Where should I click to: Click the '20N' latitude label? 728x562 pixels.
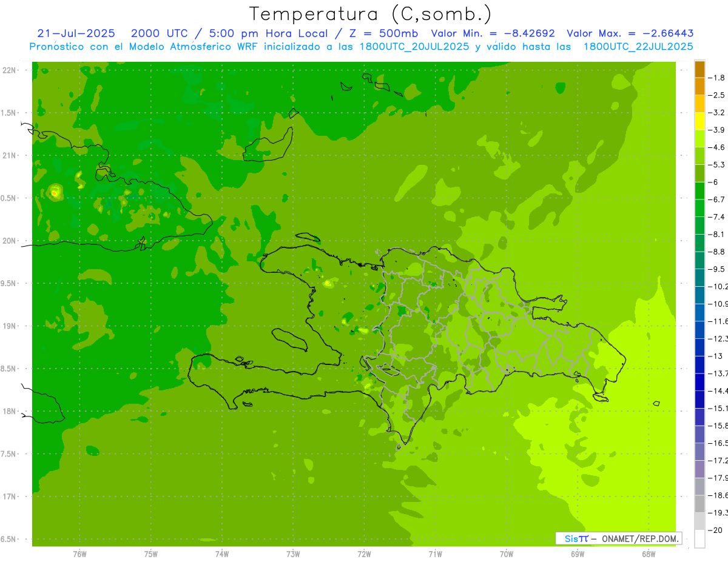8,241
